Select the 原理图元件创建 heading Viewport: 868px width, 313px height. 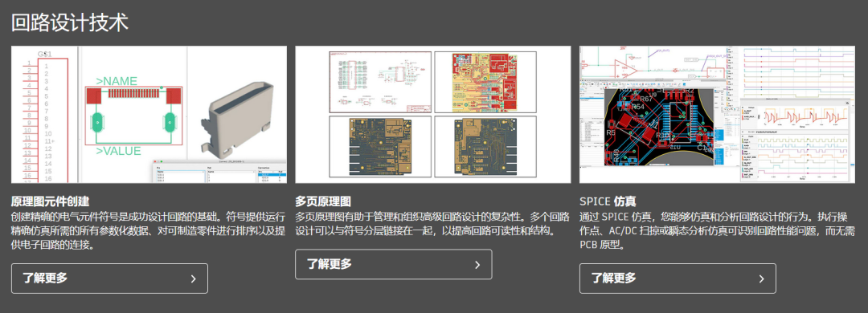pyautogui.click(x=51, y=201)
